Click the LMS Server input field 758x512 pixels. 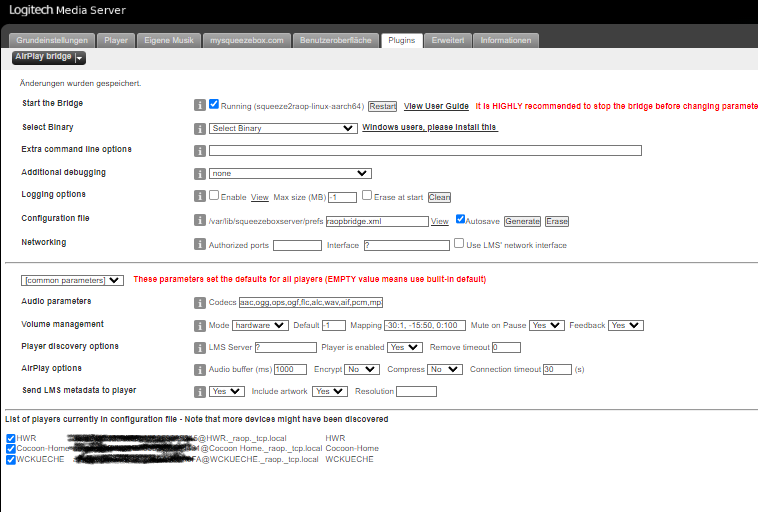[x=286, y=347]
